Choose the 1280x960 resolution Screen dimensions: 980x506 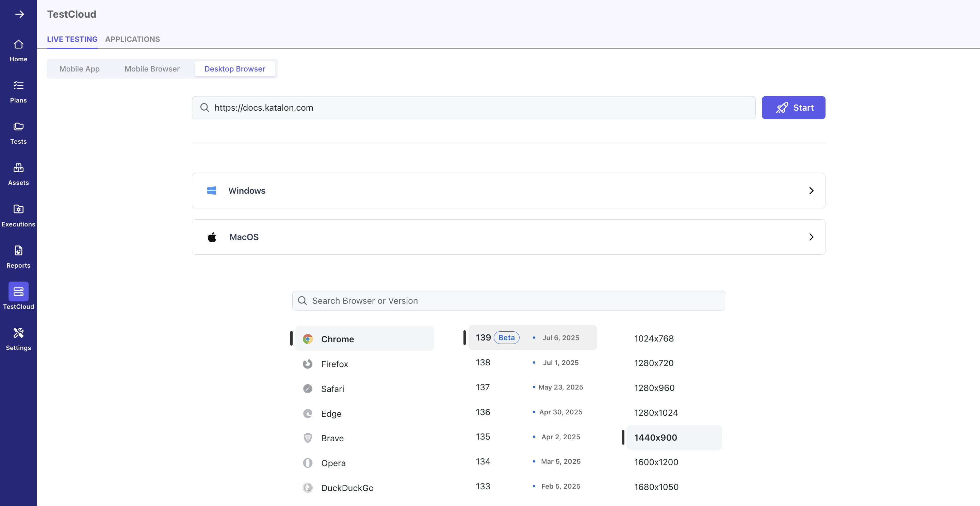point(674,388)
